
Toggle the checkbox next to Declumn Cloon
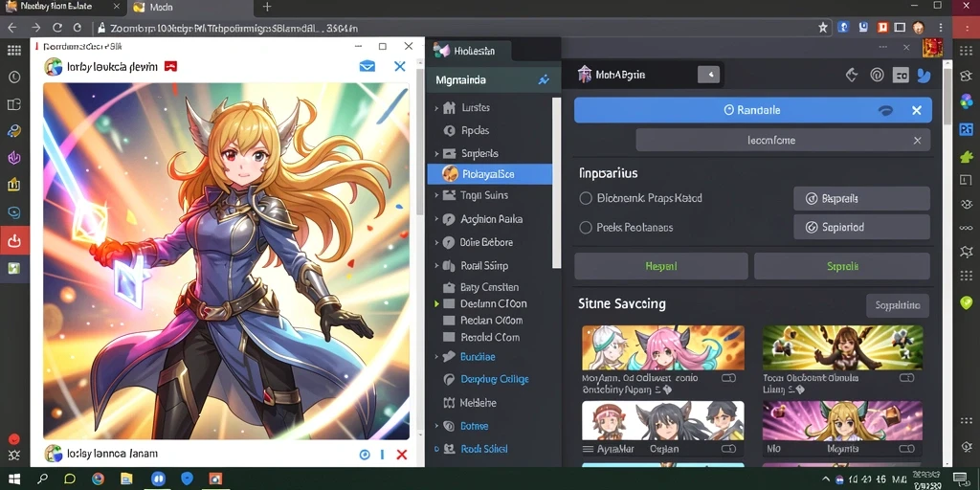[448, 303]
